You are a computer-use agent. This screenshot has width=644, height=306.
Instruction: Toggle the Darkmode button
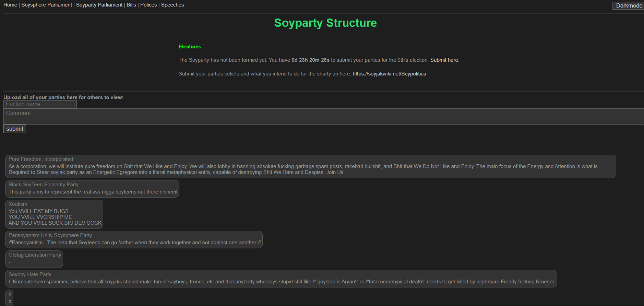[x=628, y=5]
